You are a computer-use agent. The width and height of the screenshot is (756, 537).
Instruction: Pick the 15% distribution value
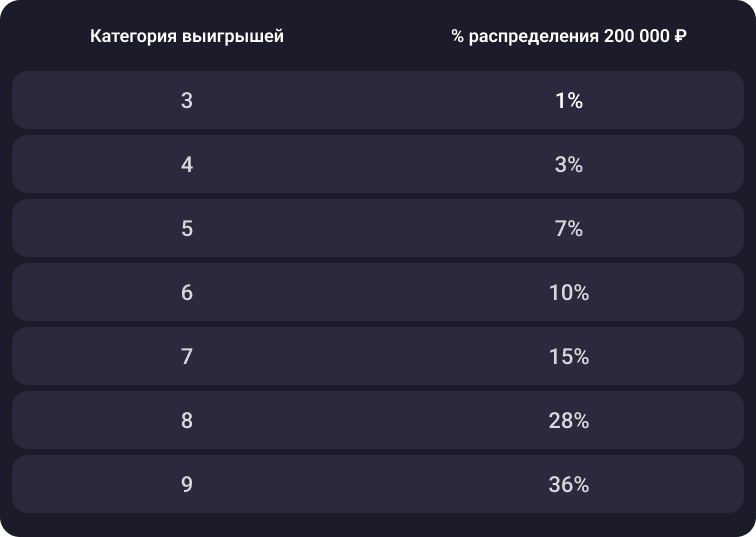(568, 357)
